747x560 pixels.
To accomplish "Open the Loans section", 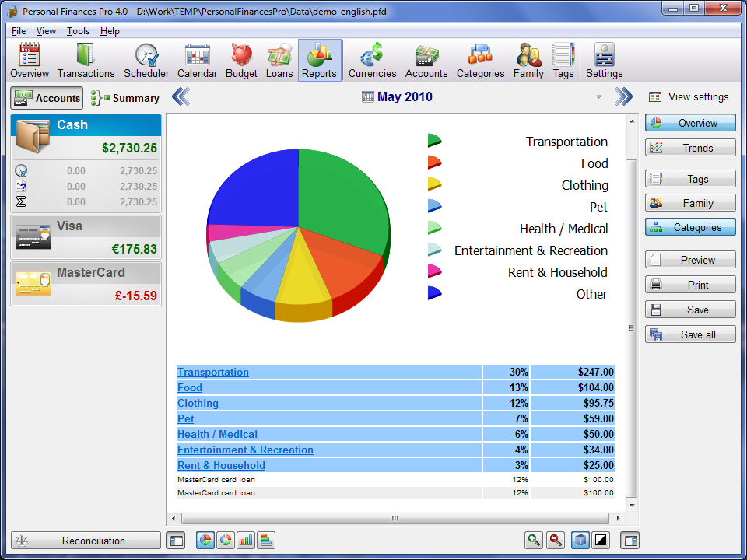I will click(279, 61).
